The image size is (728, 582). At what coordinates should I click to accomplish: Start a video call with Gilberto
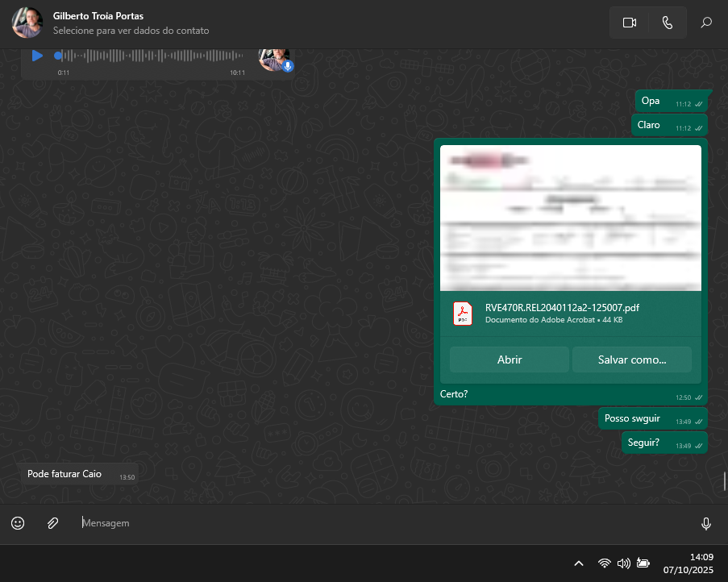630,23
